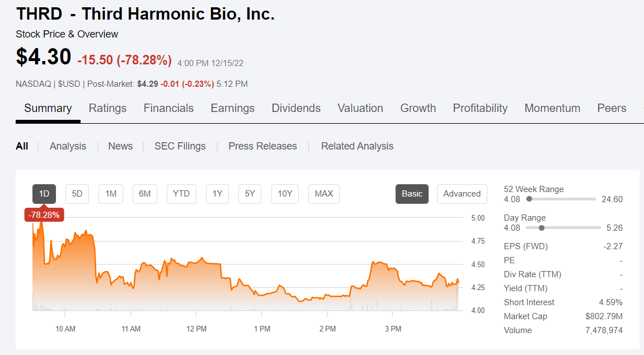This screenshot has width=644, height=355.
Task: Open the Related Analysis filter
Action: (x=357, y=146)
